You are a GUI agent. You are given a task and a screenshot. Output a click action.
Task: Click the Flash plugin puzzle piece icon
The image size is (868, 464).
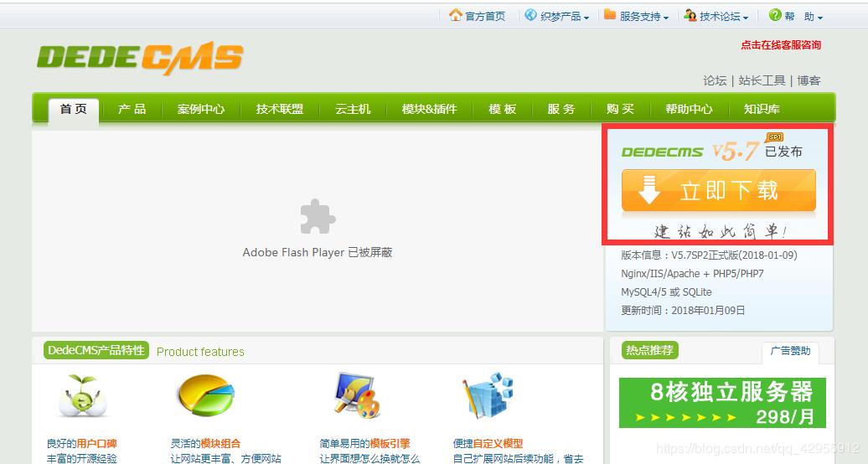[x=318, y=216]
